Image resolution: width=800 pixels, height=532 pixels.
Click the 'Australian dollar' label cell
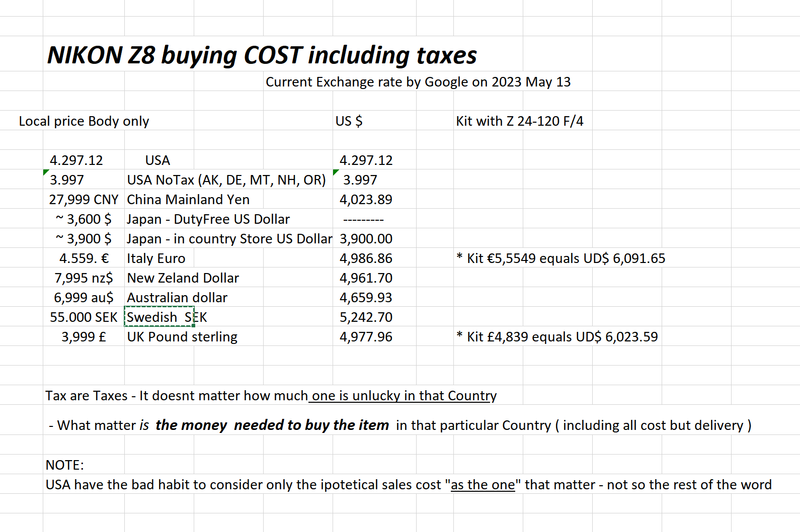[177, 298]
